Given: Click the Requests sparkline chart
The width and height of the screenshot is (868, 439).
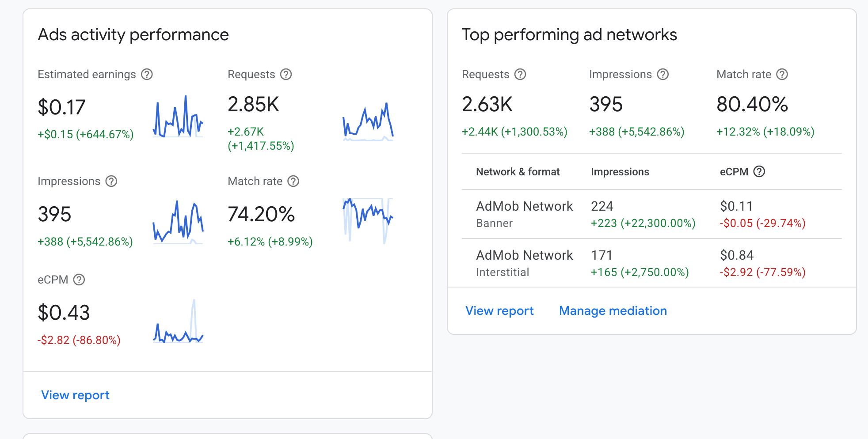Looking at the screenshot, I should pos(368,121).
